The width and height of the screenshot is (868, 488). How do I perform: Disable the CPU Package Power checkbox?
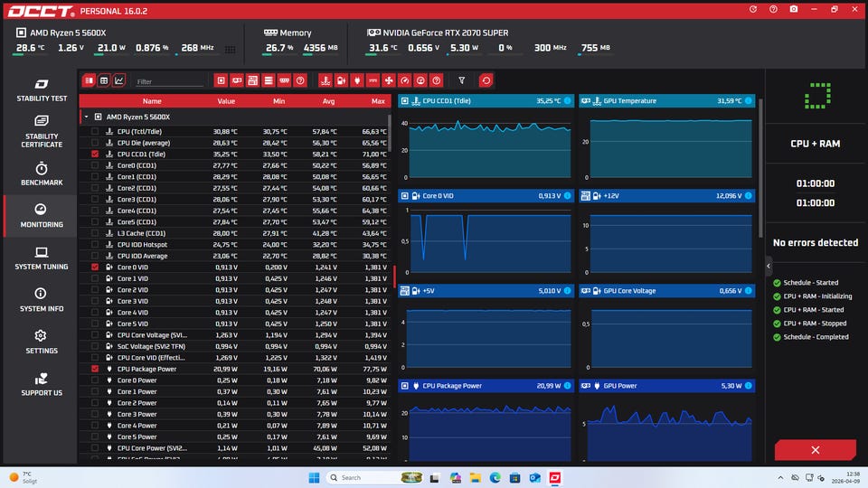95,369
